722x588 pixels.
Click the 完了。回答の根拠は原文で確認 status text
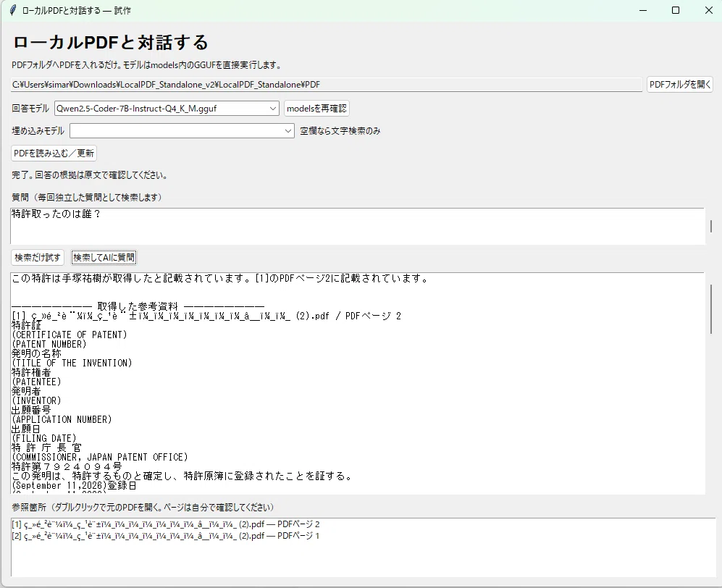click(89, 175)
